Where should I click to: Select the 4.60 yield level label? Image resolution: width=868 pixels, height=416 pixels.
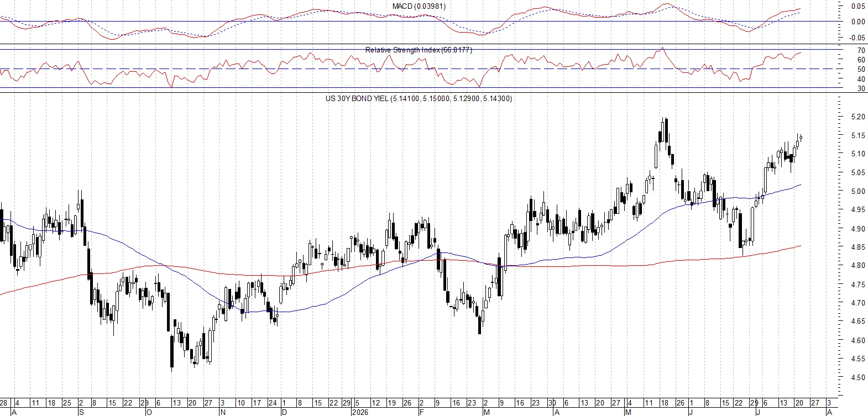pos(859,340)
